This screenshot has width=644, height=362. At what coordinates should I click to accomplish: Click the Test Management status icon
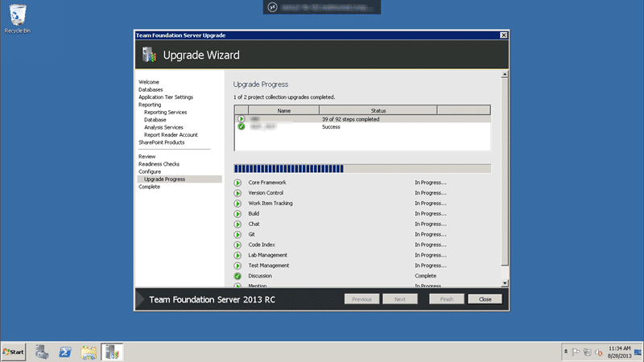pyautogui.click(x=237, y=266)
